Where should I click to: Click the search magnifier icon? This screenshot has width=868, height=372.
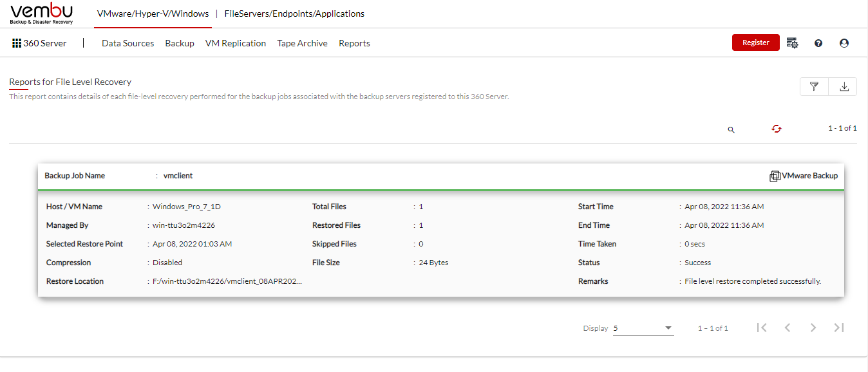(731, 129)
